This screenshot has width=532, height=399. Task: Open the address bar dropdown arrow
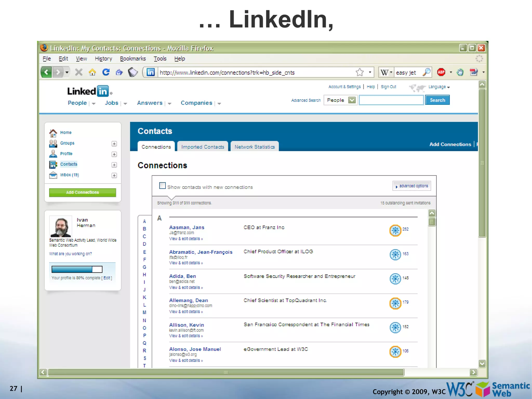pos(370,72)
